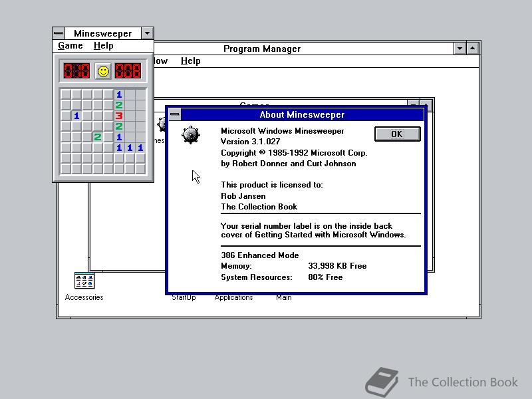This screenshot has width=532, height=399.
Task: Click the smiley face to start a new game
Action: [104, 70]
